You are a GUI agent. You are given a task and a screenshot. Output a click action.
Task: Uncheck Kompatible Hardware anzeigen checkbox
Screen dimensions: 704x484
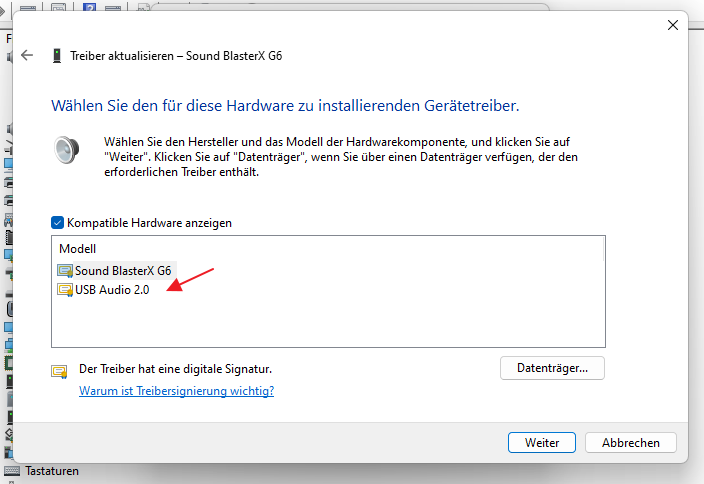tap(57, 223)
